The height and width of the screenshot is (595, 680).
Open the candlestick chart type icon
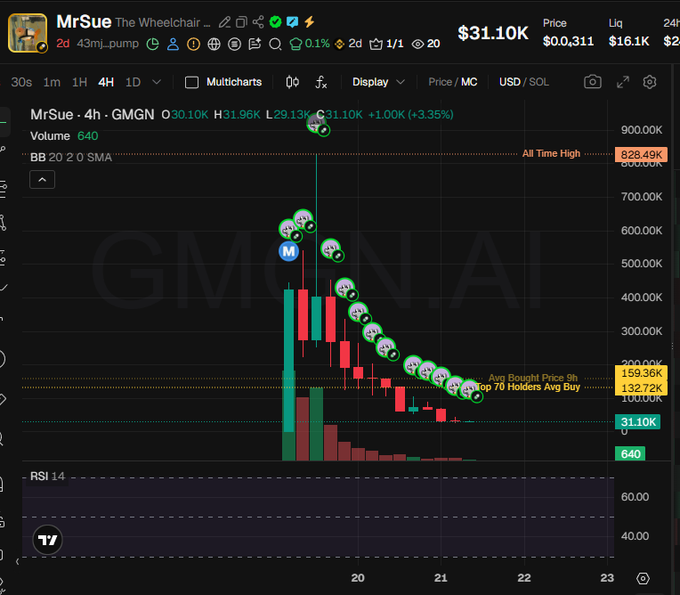(x=292, y=82)
